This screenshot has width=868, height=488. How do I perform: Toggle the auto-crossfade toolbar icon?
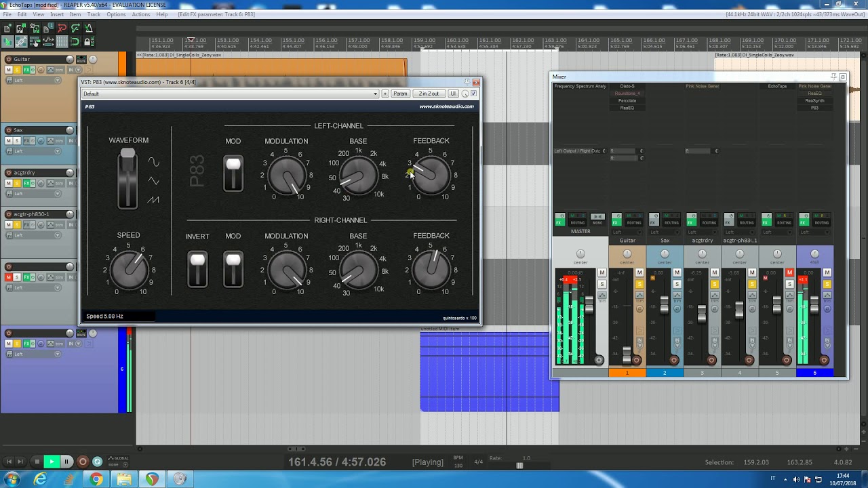(7, 42)
